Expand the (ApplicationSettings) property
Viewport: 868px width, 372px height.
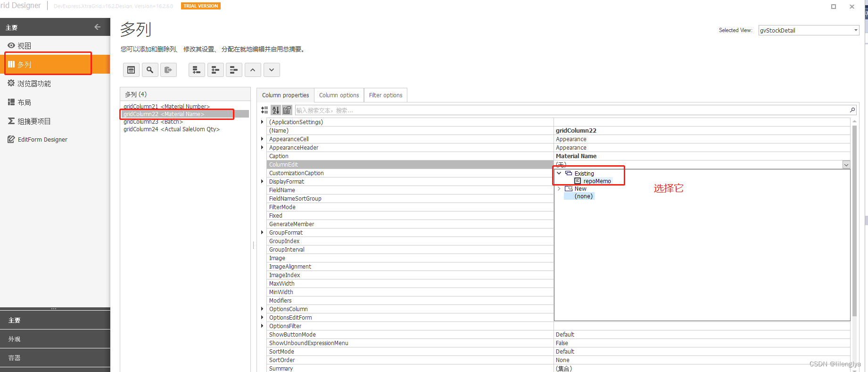pyautogui.click(x=263, y=122)
